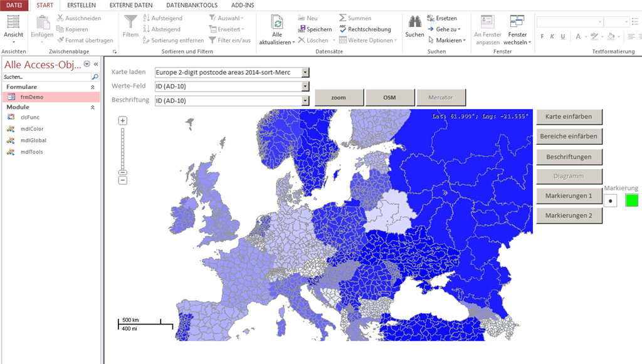Click Bereiche einfärben button
642x364 pixels.
569,136
